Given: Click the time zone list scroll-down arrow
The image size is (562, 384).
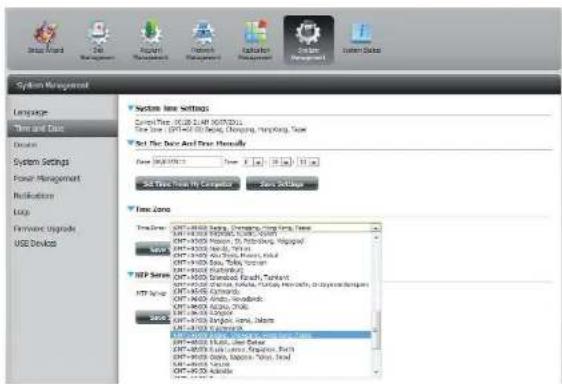Looking at the screenshot, I should click(376, 372).
